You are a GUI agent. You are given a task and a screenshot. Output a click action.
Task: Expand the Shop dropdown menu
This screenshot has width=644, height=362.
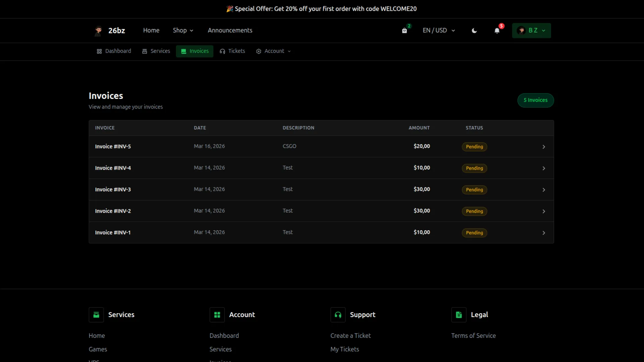click(x=183, y=31)
